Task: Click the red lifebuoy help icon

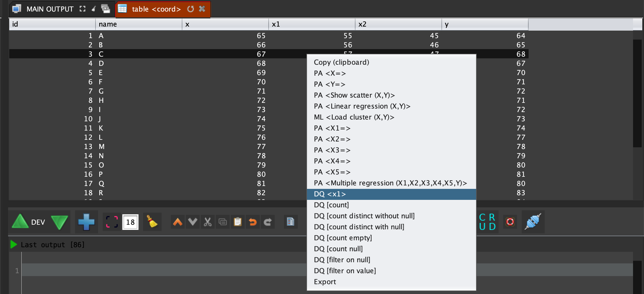Action: (510, 222)
